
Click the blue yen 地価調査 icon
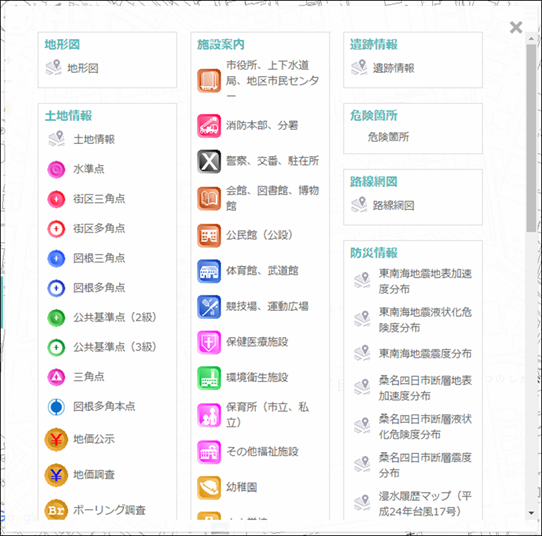coord(56,475)
